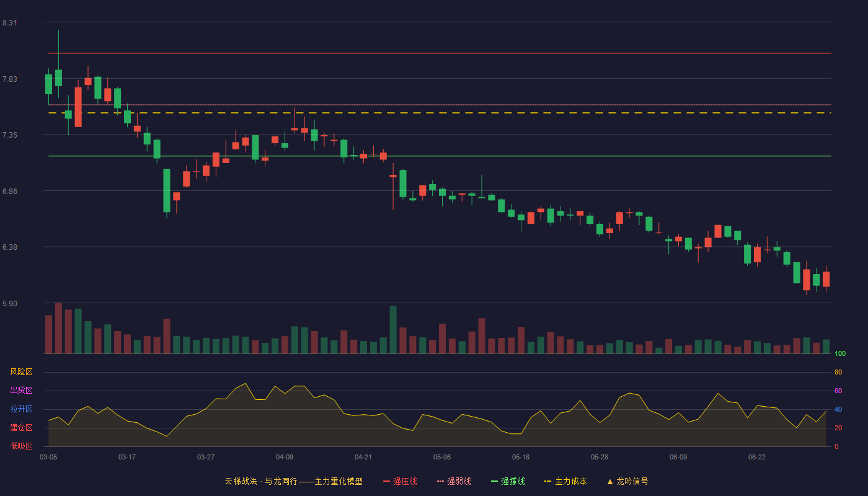Click the 05-18 date label
Screen dimensions: 868x496
coord(521,457)
